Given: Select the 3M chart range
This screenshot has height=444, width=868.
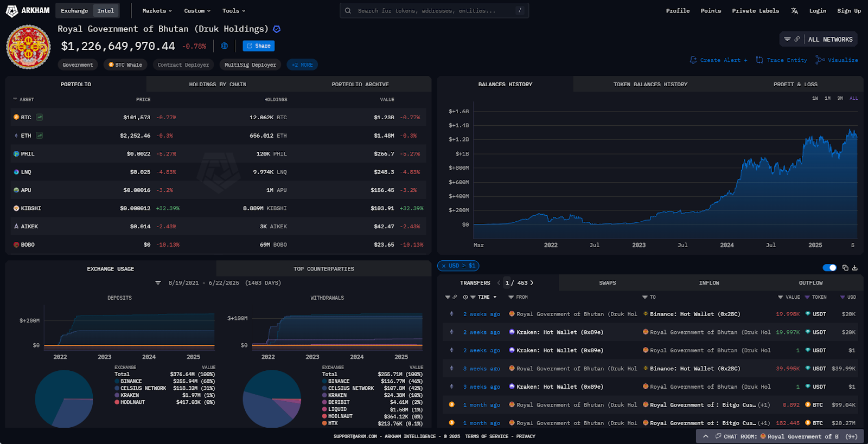Looking at the screenshot, I should (x=840, y=98).
